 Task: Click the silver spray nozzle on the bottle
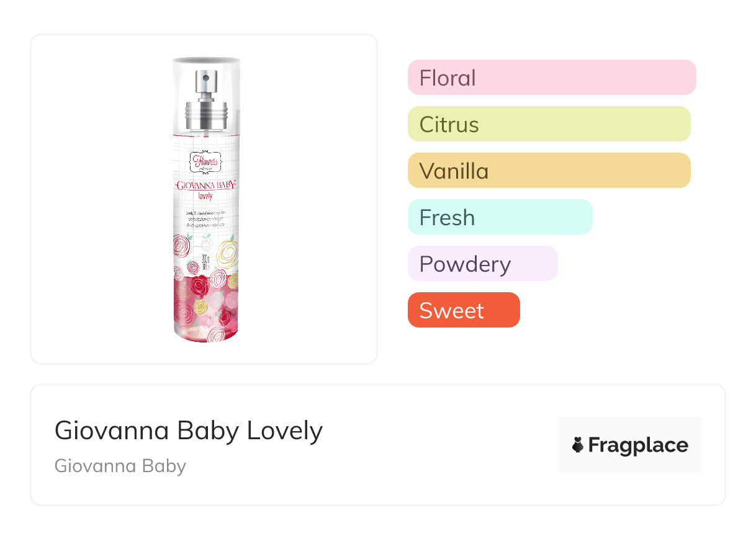(x=206, y=84)
